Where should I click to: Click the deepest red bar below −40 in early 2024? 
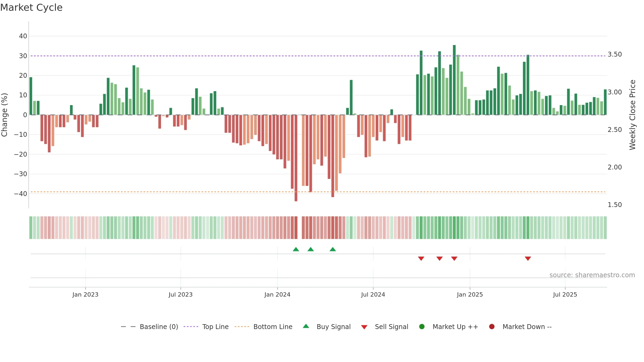pos(296,158)
